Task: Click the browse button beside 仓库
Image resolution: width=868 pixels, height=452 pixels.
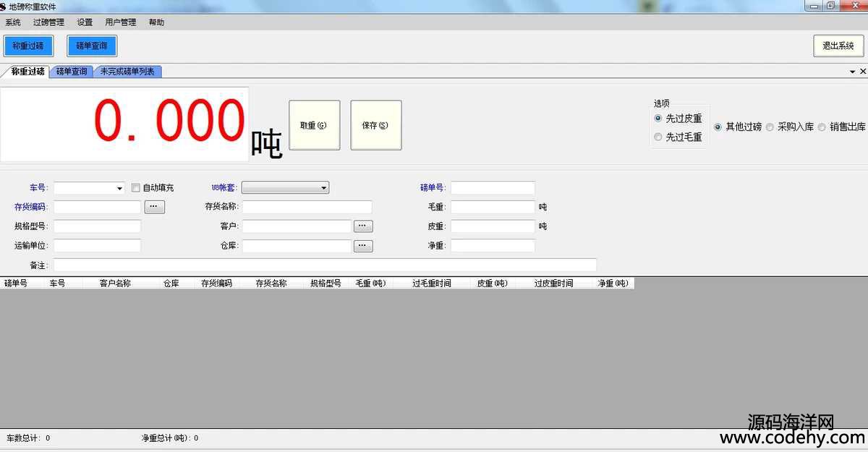Action: pyautogui.click(x=363, y=246)
